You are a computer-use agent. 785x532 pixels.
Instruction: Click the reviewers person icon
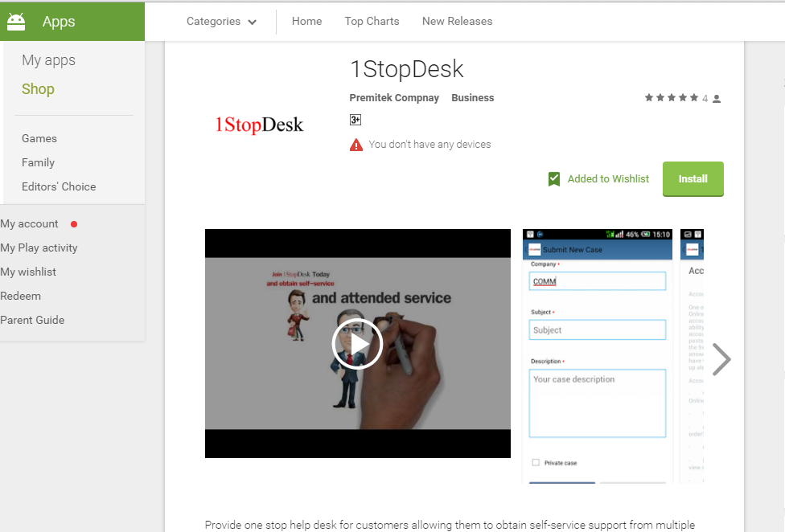717,99
